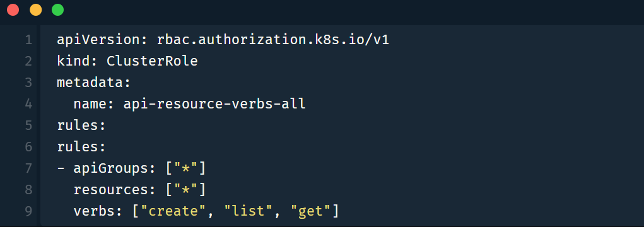The height and width of the screenshot is (227, 644).
Task: Click the ClusterRole kind value
Action: (153, 62)
